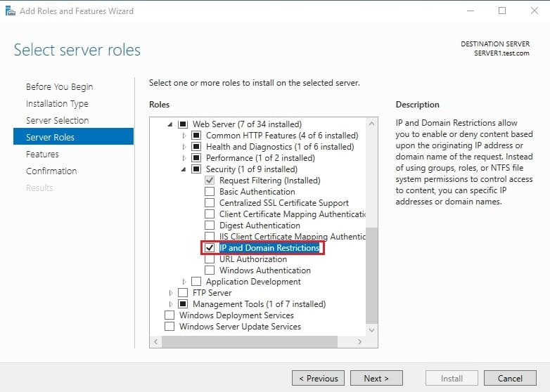This screenshot has height=392, width=550.
Task: Check the URL Authorization checkbox
Action: click(210, 259)
